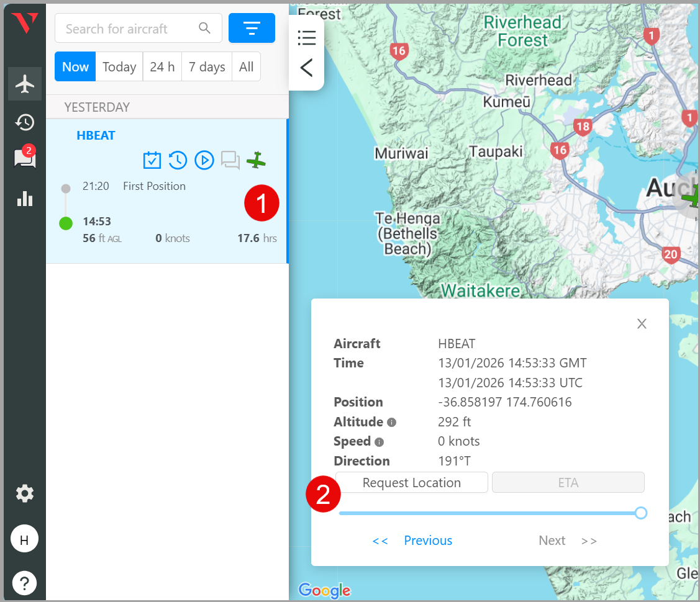Select the Today time filter tab
700x602 pixels.
[119, 67]
